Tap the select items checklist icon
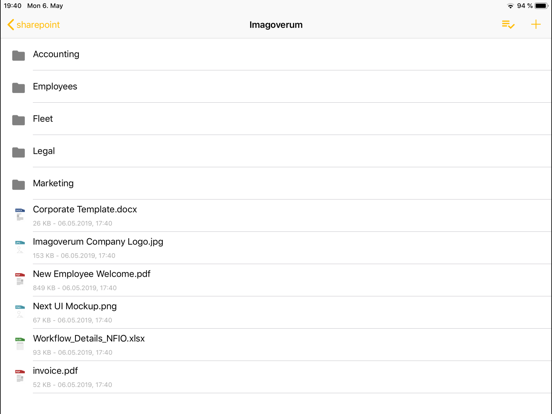The width and height of the screenshot is (552, 414). click(508, 24)
